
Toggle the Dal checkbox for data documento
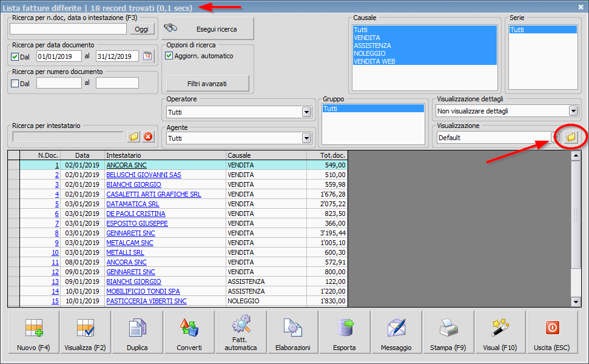(x=15, y=56)
